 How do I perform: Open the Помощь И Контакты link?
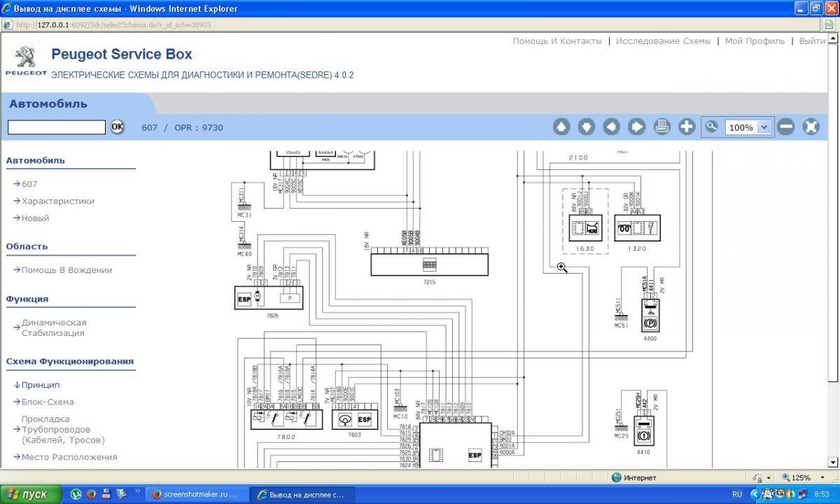tap(556, 41)
